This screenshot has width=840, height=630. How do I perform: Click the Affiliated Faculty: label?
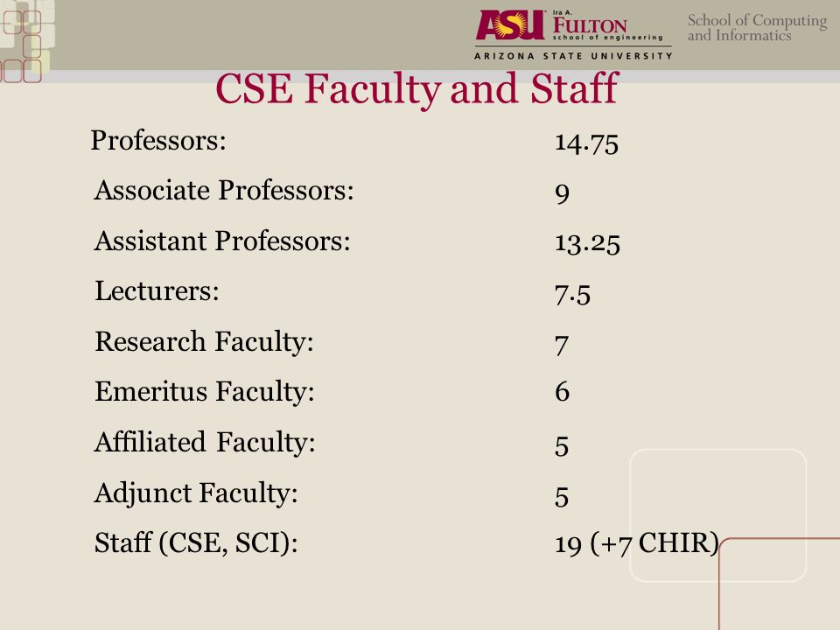point(205,443)
